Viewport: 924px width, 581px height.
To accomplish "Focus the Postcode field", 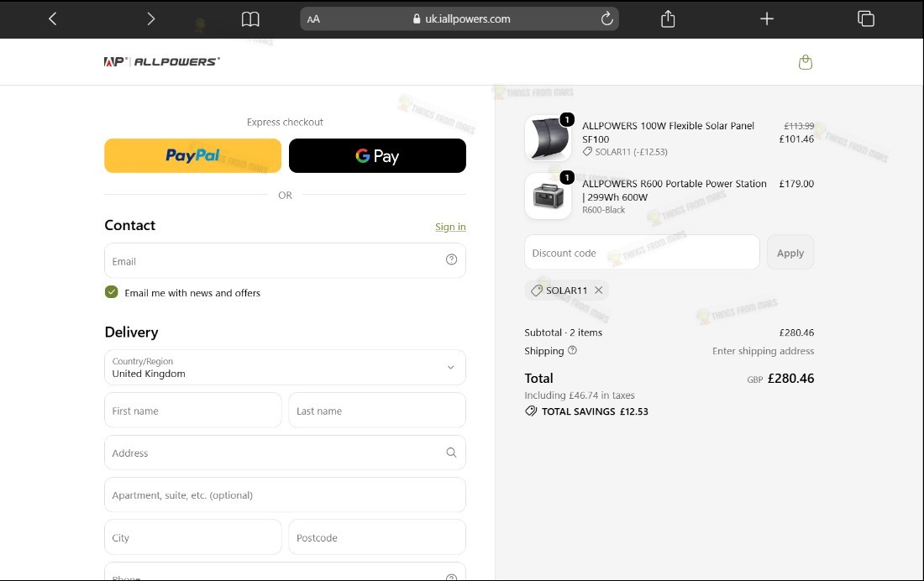I will [377, 537].
